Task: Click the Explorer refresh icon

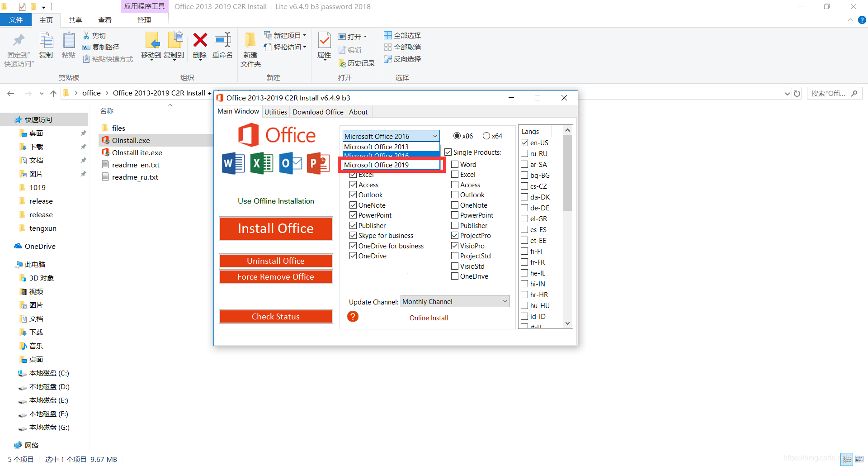Action: (x=797, y=94)
